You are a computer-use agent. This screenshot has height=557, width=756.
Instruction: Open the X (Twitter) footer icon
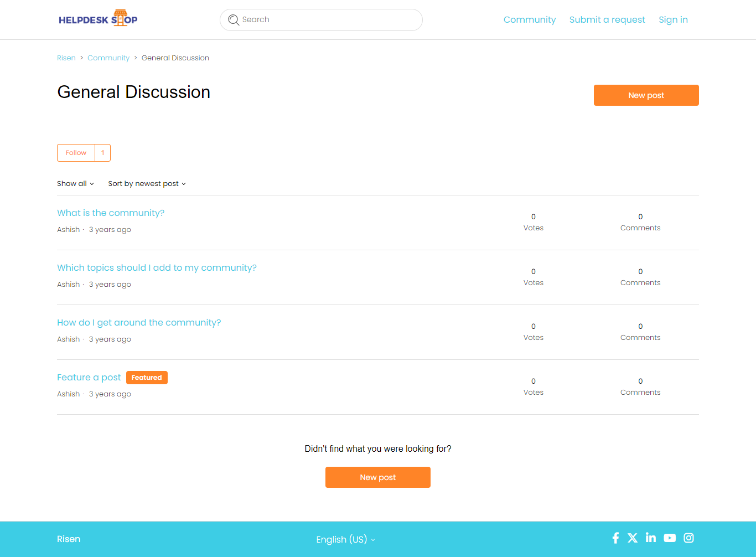[633, 538]
